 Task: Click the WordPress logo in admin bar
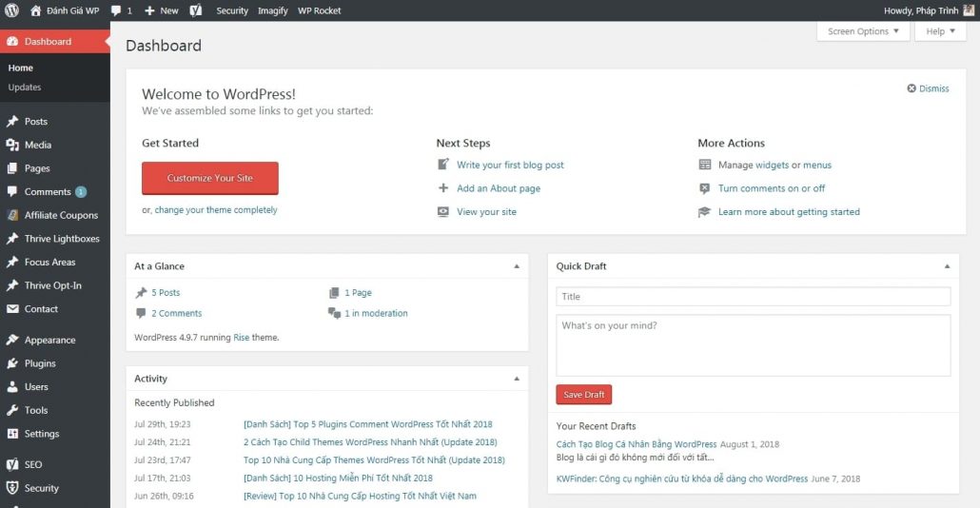11,10
